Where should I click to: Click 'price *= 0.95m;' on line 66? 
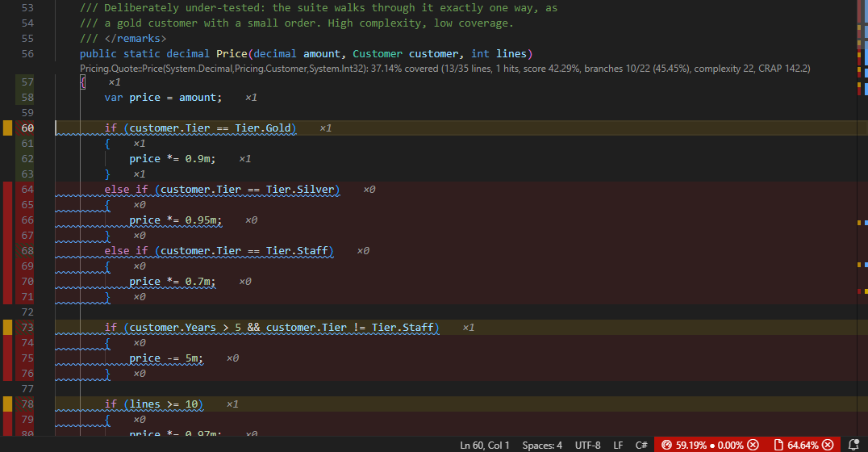pyautogui.click(x=176, y=220)
